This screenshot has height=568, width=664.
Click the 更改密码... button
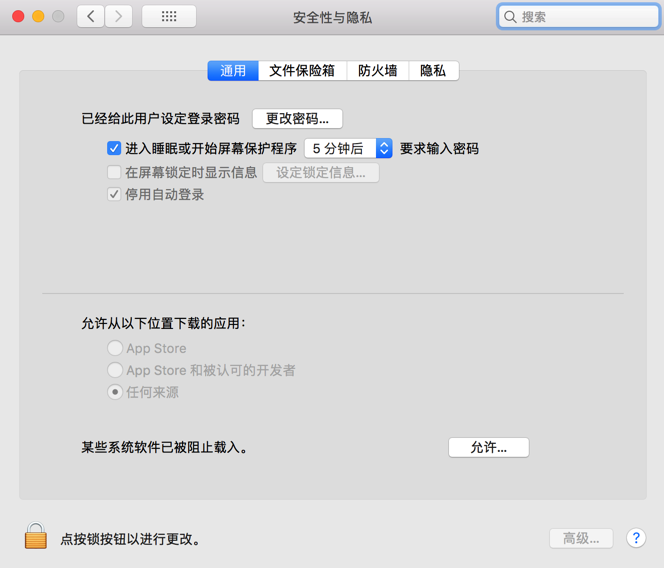[297, 119]
